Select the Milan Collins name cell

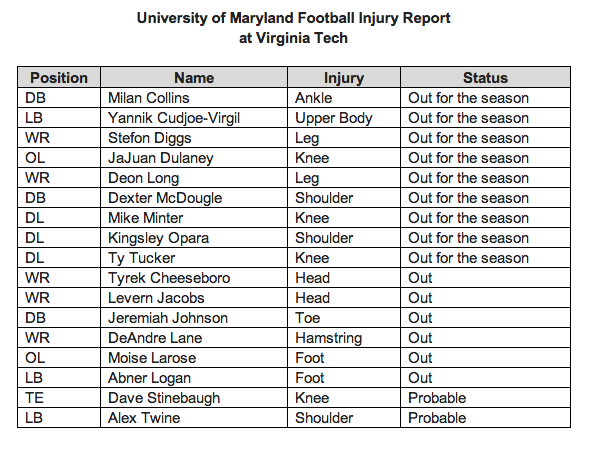194,98
